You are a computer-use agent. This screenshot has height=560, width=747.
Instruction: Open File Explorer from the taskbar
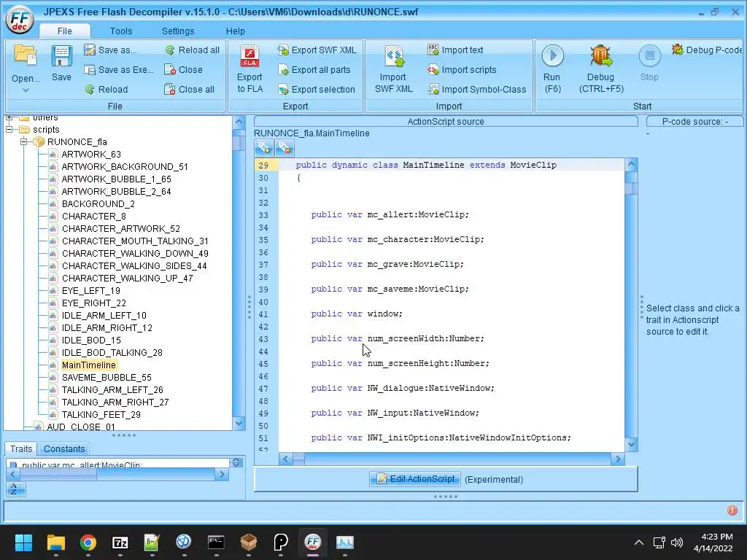55,542
